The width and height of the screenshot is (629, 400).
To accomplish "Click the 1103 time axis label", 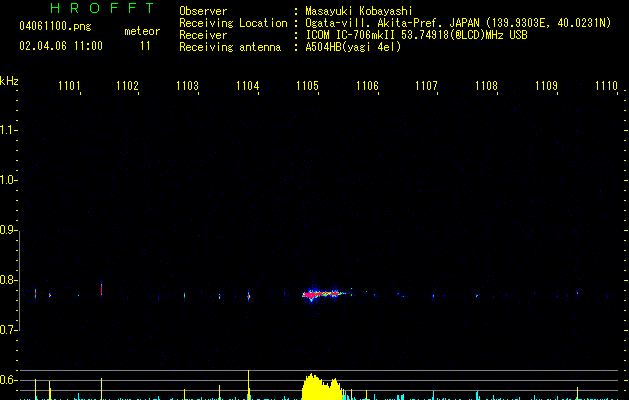I will (187, 85).
